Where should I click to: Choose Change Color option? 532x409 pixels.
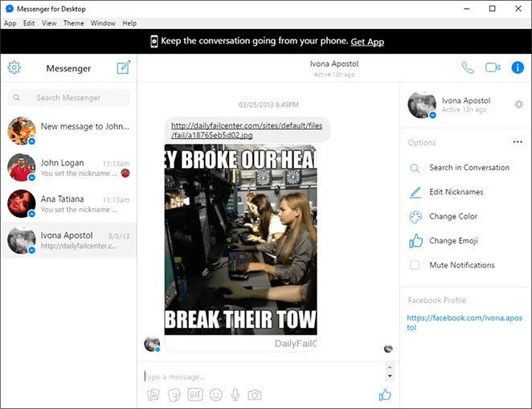(x=453, y=216)
